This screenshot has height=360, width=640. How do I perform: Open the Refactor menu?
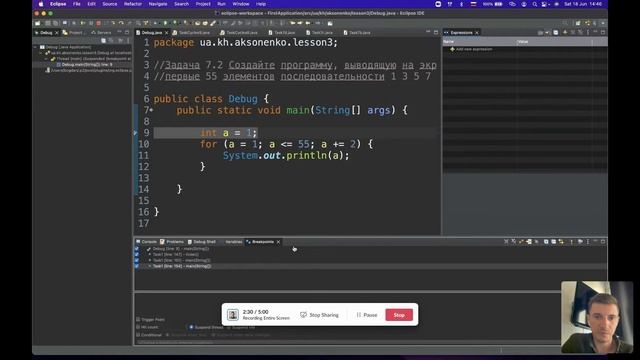pyautogui.click(x=133, y=4)
